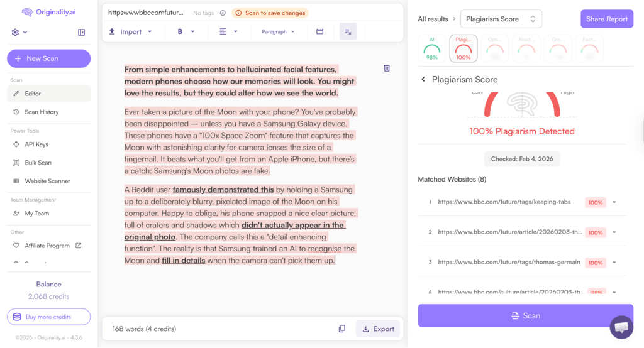Open the bbc.com keeping-tabs matched URL

(504, 202)
